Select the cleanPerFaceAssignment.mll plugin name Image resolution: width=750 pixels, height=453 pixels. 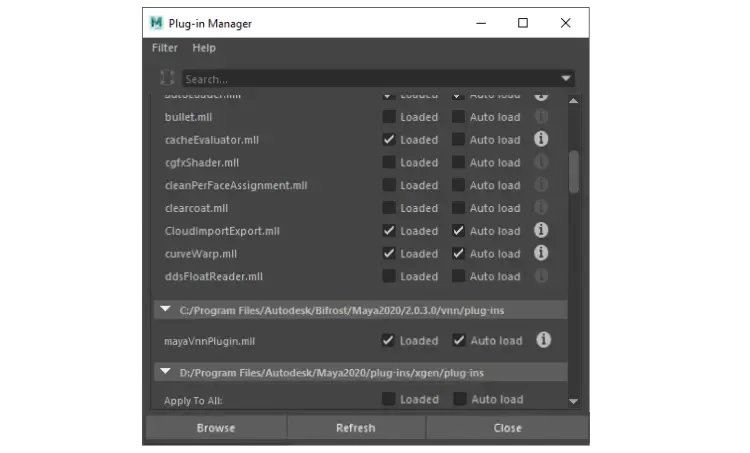pyautogui.click(x=236, y=185)
